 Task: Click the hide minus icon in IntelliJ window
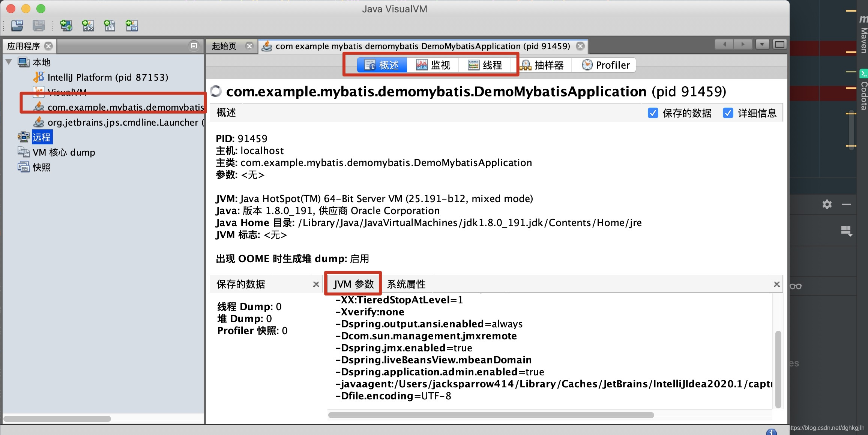847,204
